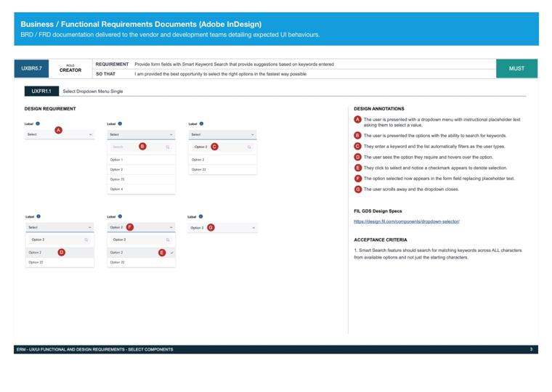Image resolution: width=552 pixels, height=392 pixels.
Task: Click the 'Provide form fields with Smart Keyword Search' requirement text
Action: click(x=234, y=65)
